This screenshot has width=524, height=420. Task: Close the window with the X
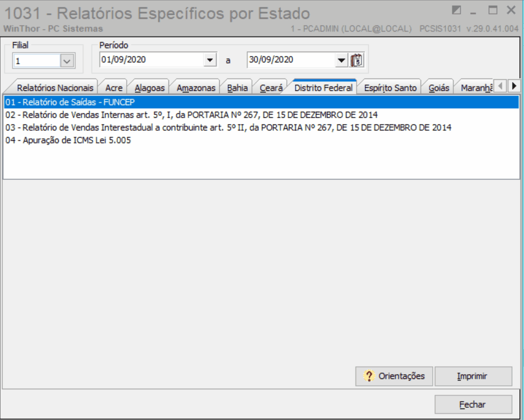coord(511,10)
